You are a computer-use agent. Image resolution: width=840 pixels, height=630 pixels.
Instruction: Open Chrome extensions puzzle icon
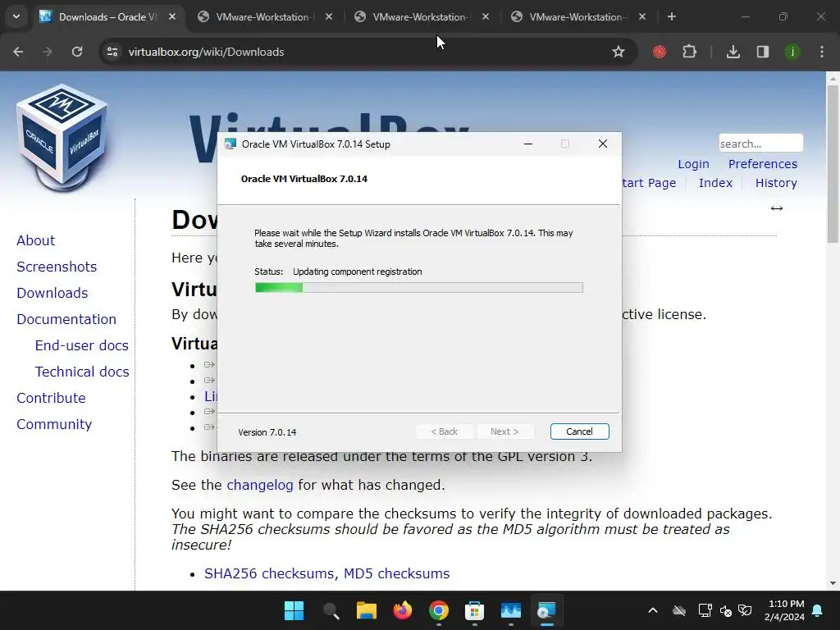pyautogui.click(x=689, y=52)
